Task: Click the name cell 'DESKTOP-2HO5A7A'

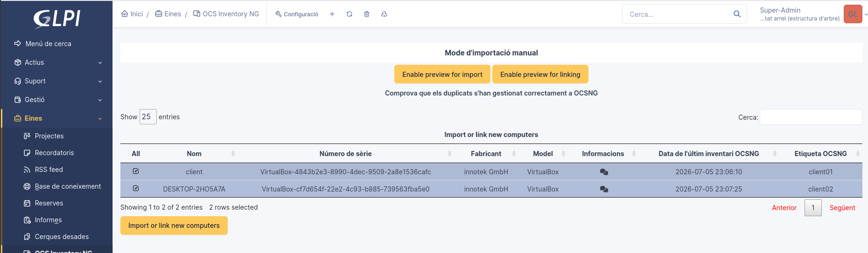Action: coord(194,189)
